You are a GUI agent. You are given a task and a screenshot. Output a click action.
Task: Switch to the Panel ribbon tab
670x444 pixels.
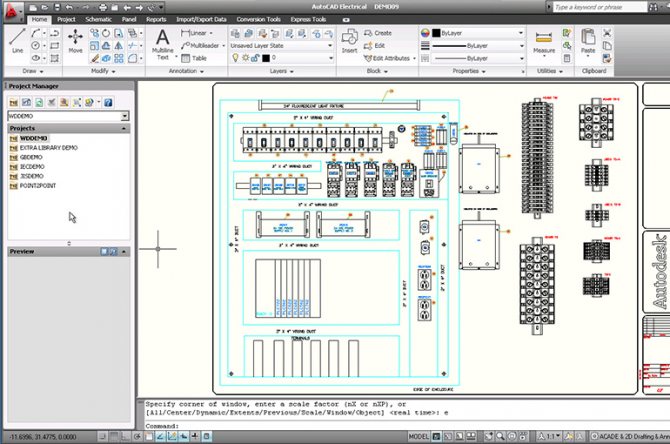(129, 19)
